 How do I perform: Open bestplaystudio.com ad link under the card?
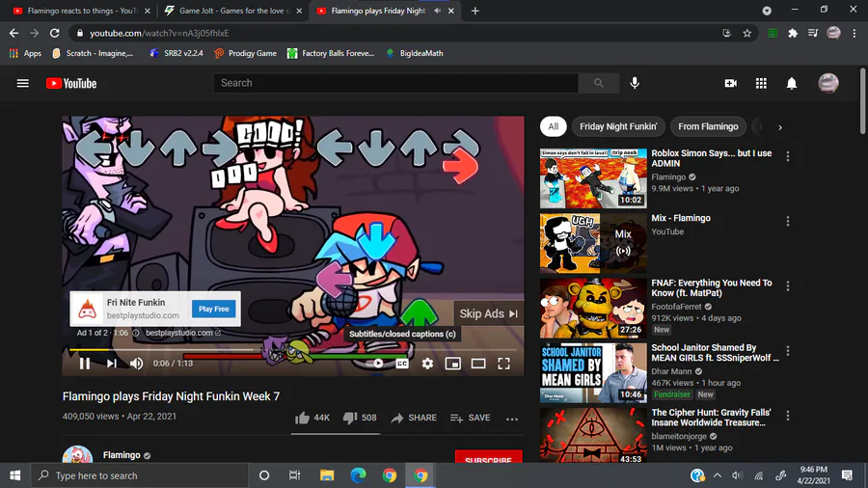pyautogui.click(x=182, y=333)
